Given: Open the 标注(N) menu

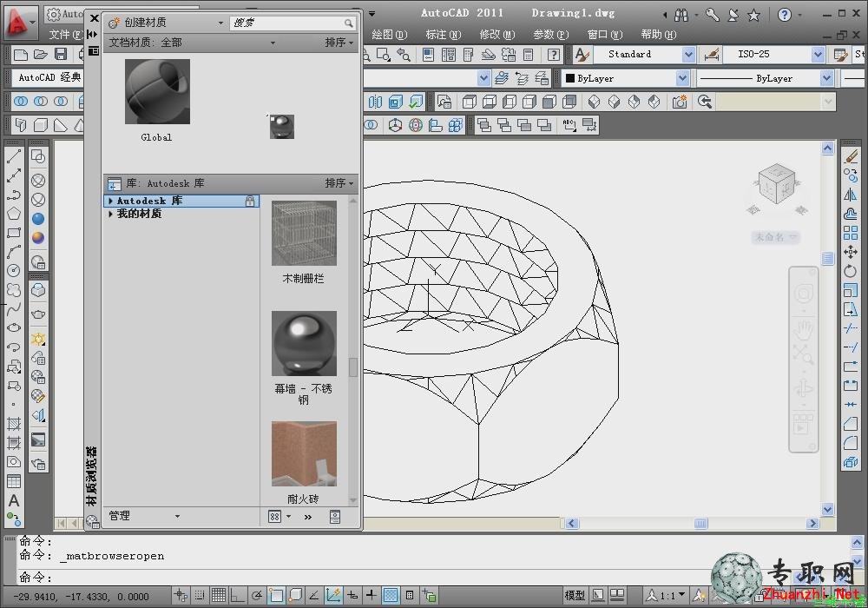Looking at the screenshot, I should 444,35.
